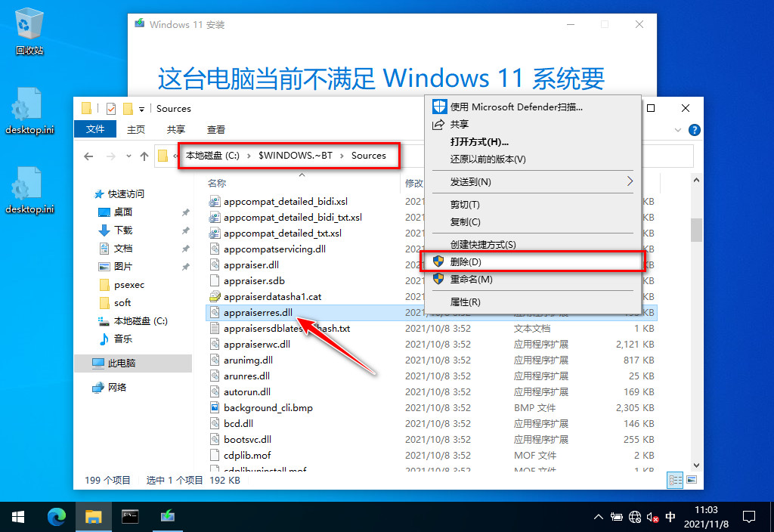
Task: Open Recycle Bin desktop icon
Action: 29,30
